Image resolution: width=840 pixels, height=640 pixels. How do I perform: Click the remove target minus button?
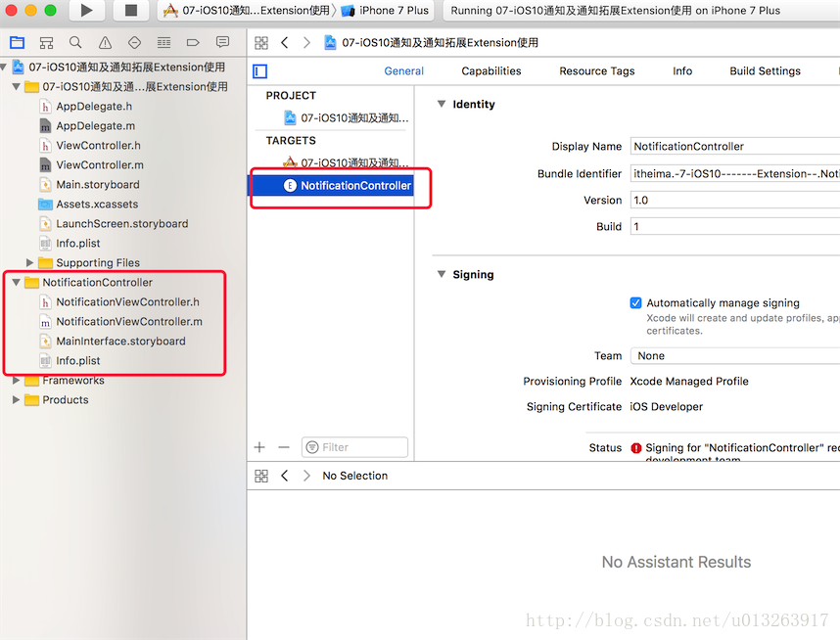coord(284,447)
